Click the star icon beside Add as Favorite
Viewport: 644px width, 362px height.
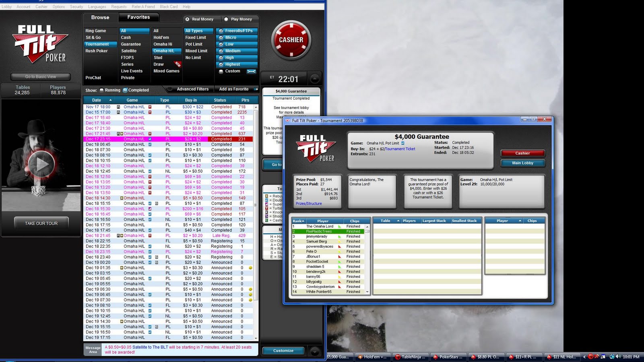(256, 89)
